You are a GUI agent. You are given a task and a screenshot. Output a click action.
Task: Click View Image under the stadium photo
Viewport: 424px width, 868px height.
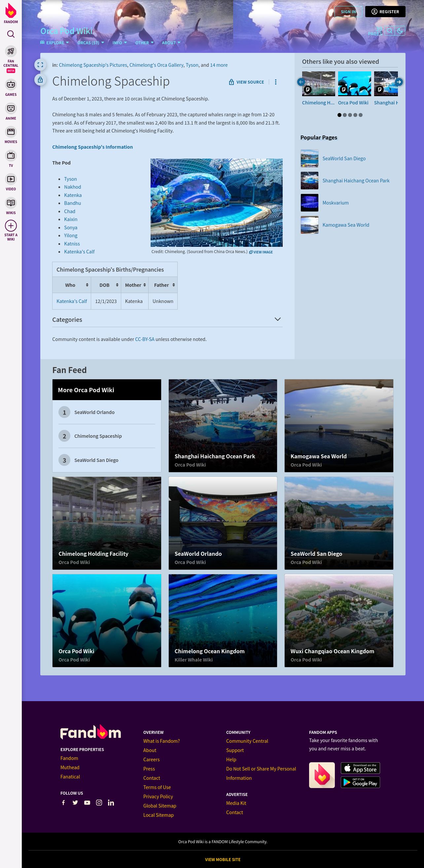(261, 252)
